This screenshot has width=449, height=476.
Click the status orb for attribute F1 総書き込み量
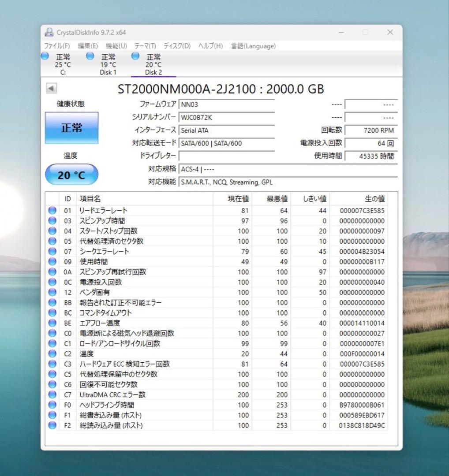52,415
